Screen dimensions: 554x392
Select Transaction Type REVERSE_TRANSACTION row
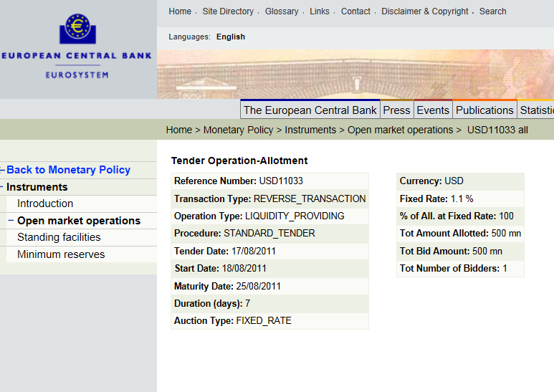pyautogui.click(x=269, y=199)
